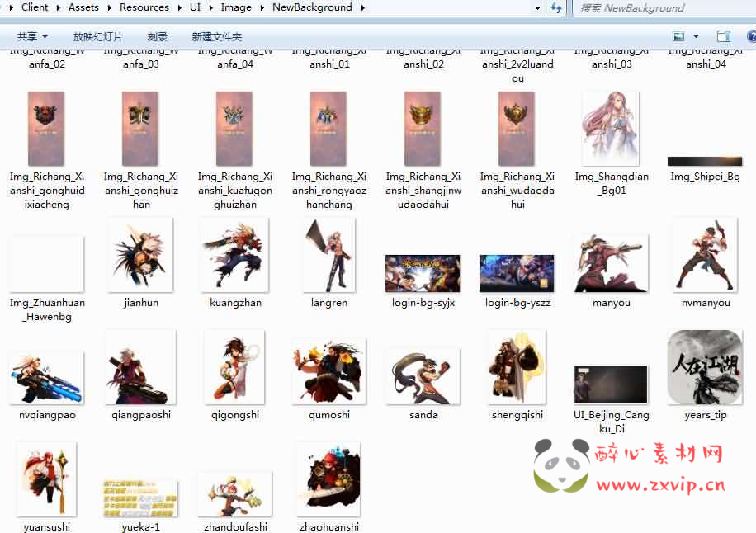Expand the view options dropdown arrow
This screenshot has height=533, width=756.
[x=696, y=36]
